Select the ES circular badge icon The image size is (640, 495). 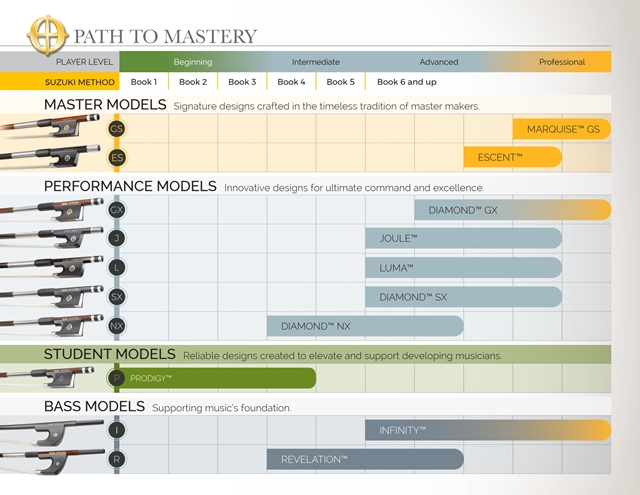117,158
